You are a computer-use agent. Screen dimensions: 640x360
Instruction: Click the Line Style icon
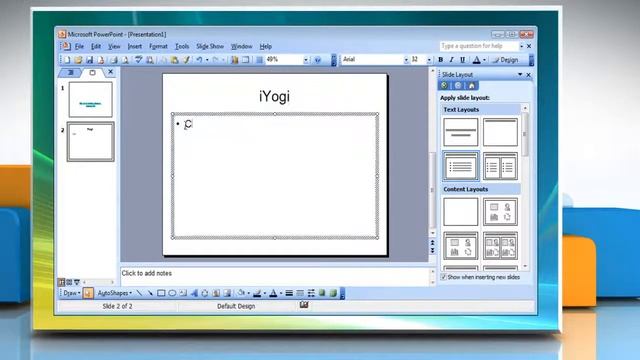(289, 293)
